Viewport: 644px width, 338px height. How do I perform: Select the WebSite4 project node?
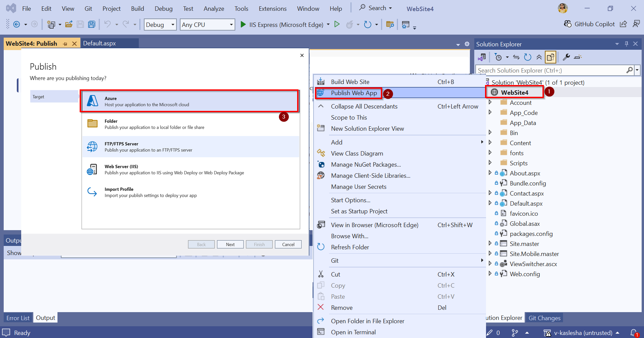pyautogui.click(x=514, y=92)
